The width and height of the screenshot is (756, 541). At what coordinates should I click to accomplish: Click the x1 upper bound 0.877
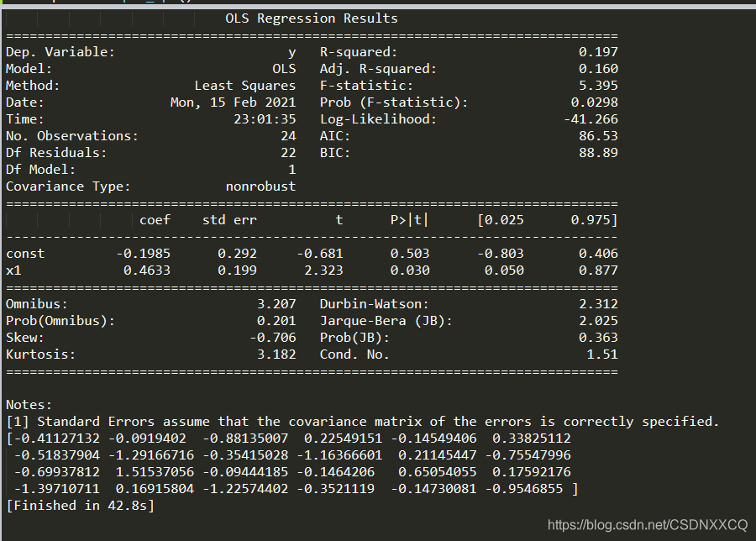[598, 270]
